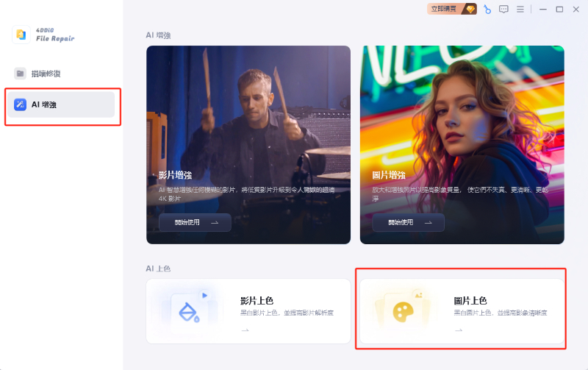Click the arrow under 圖片上色 description
The image size is (588, 370).
[459, 330]
